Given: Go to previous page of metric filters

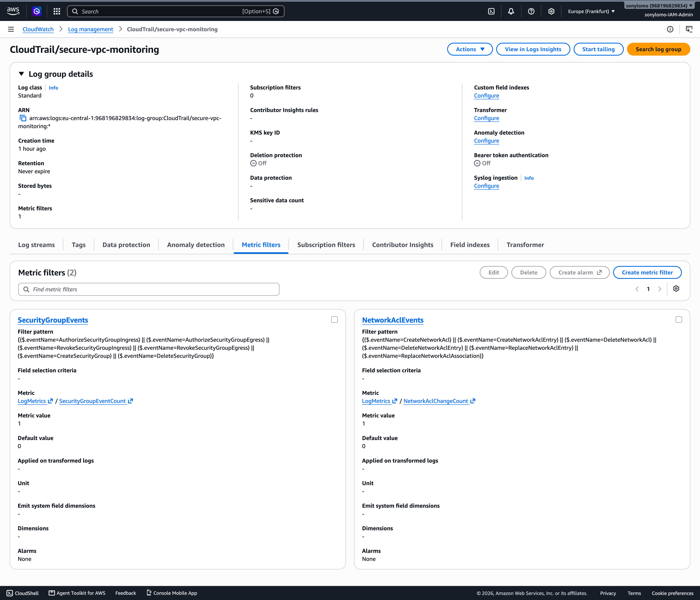Looking at the screenshot, I should pyautogui.click(x=637, y=289).
